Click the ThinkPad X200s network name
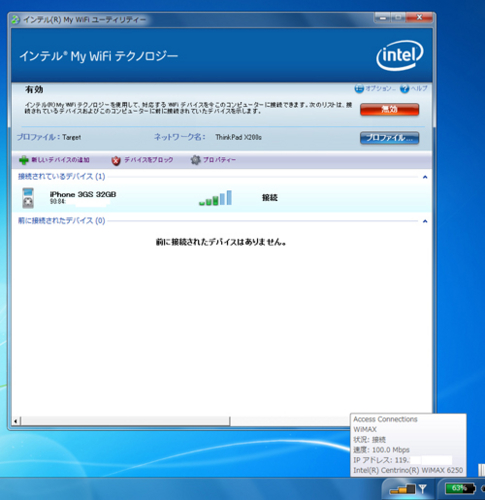The width and height of the screenshot is (485, 500). (x=238, y=137)
